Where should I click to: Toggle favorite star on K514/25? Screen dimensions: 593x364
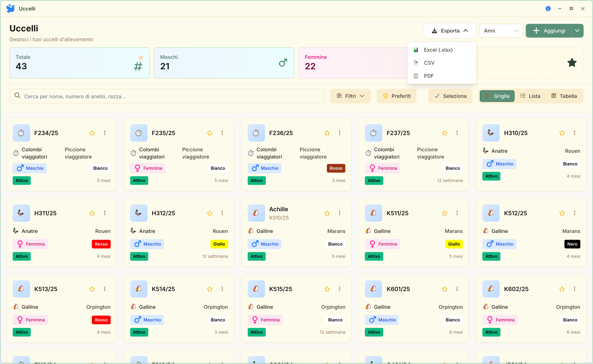(x=210, y=289)
